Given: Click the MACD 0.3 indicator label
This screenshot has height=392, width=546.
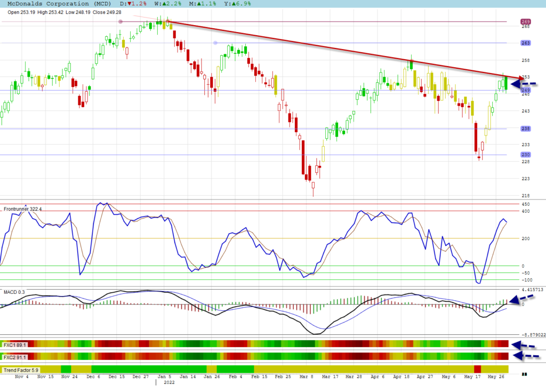Looking at the screenshot, I should tap(14, 292).
